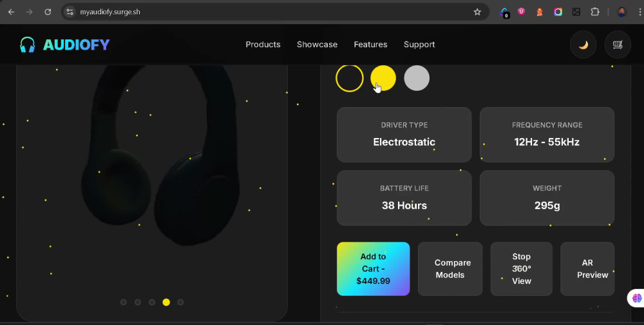Click the browser back arrow
The image size is (644, 325).
coord(11,12)
